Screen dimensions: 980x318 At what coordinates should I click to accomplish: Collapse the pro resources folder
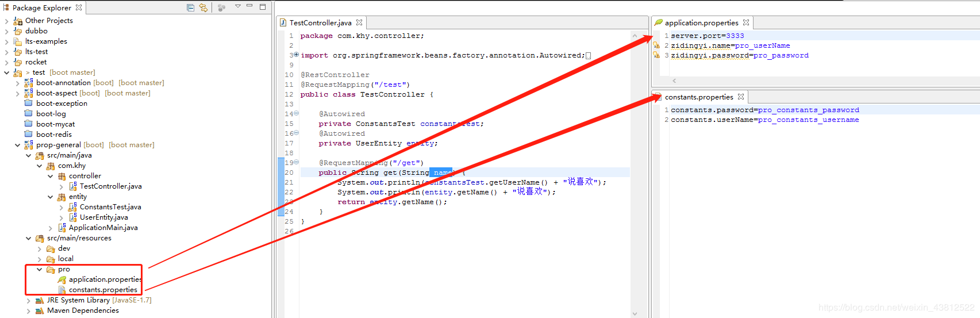[x=40, y=269]
